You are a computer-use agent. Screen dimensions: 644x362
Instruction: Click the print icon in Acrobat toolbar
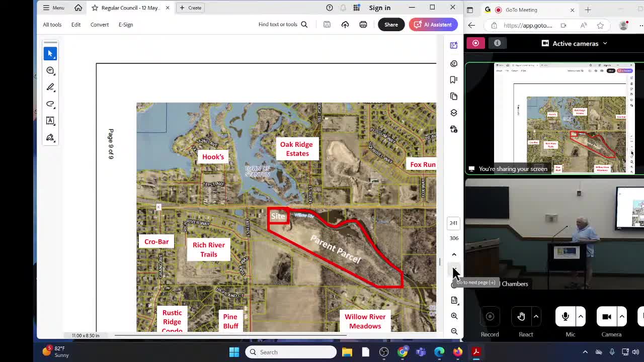[363, 24]
